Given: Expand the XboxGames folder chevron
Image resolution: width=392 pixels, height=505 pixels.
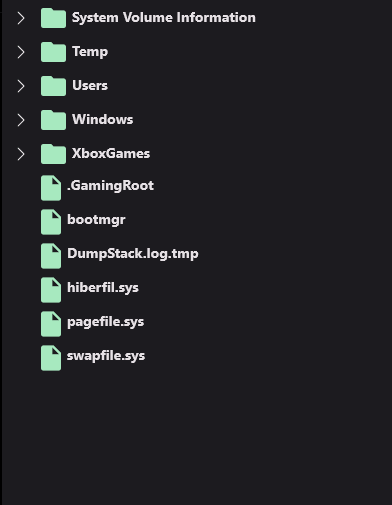Looking at the screenshot, I should [x=21, y=154].
